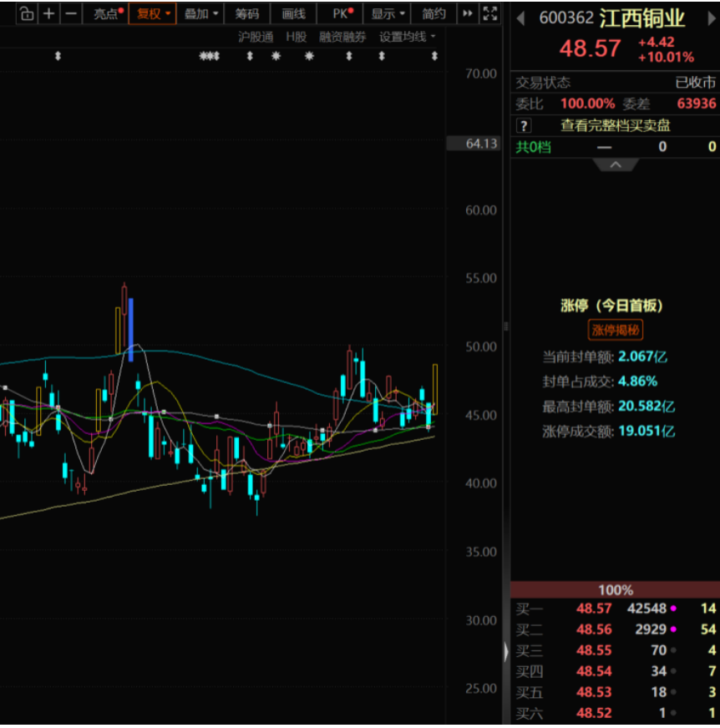Screen dimensions: 720x728
Task: Click 买一 price 48.57
Action: click(x=594, y=609)
